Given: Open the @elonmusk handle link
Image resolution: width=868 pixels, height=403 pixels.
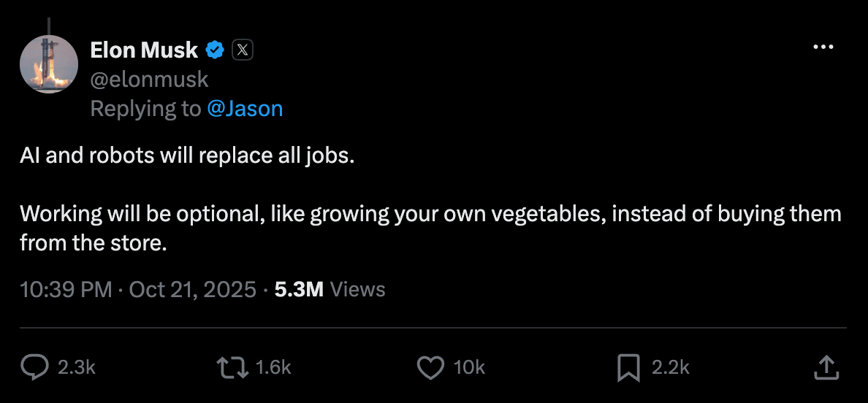Looking at the screenshot, I should pos(150,80).
